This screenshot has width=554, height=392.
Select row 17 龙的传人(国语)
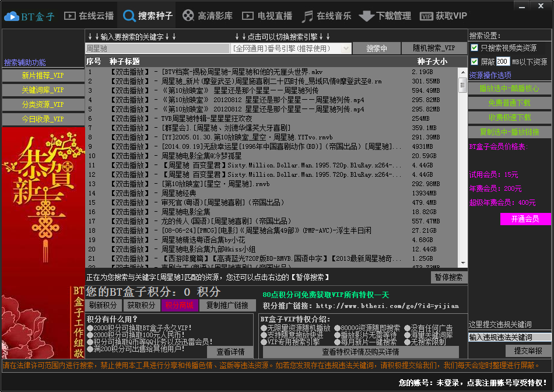[x=272, y=221]
